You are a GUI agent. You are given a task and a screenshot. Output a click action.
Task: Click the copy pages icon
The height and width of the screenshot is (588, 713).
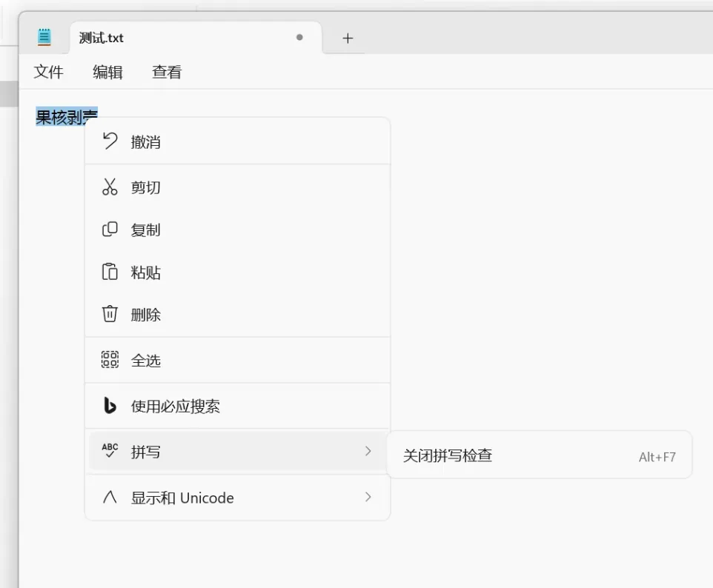(x=110, y=229)
